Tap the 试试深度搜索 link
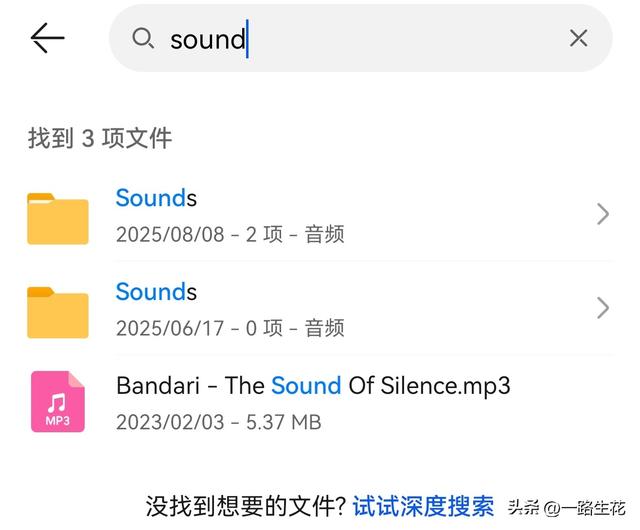Image resolution: width=640 pixels, height=530 pixels. pyautogui.click(x=423, y=507)
